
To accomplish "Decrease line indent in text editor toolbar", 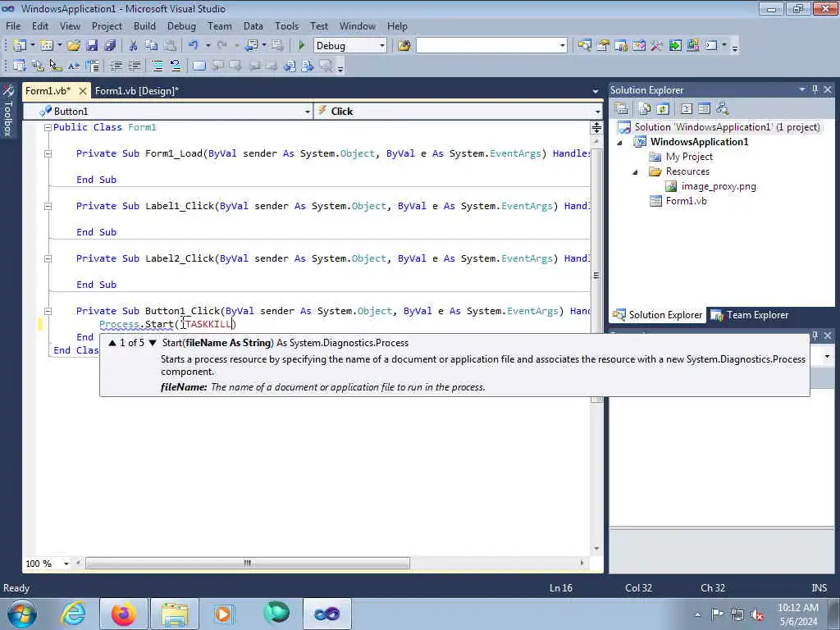I will (116, 66).
